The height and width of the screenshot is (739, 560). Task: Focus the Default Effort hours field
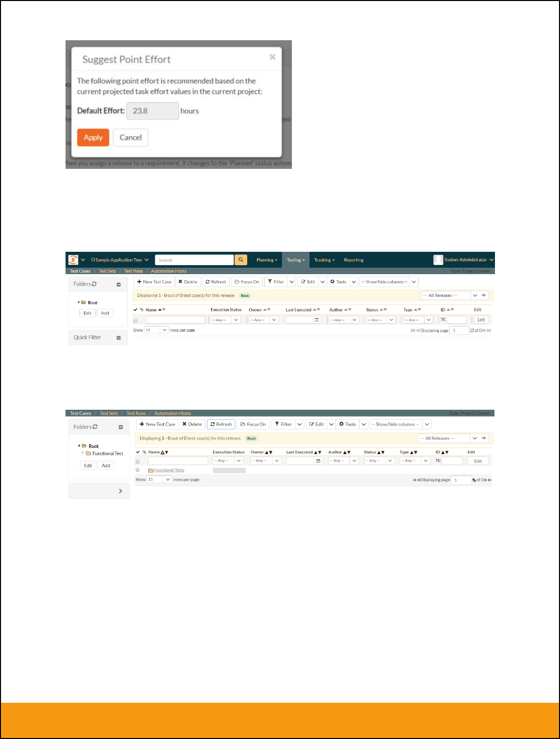point(153,111)
